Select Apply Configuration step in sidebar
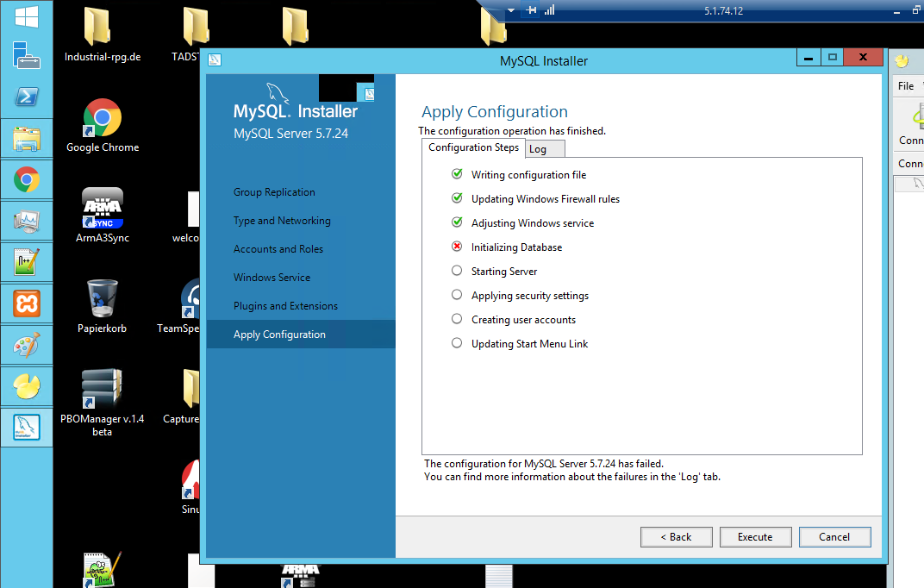The height and width of the screenshot is (588, 924). pos(301,334)
